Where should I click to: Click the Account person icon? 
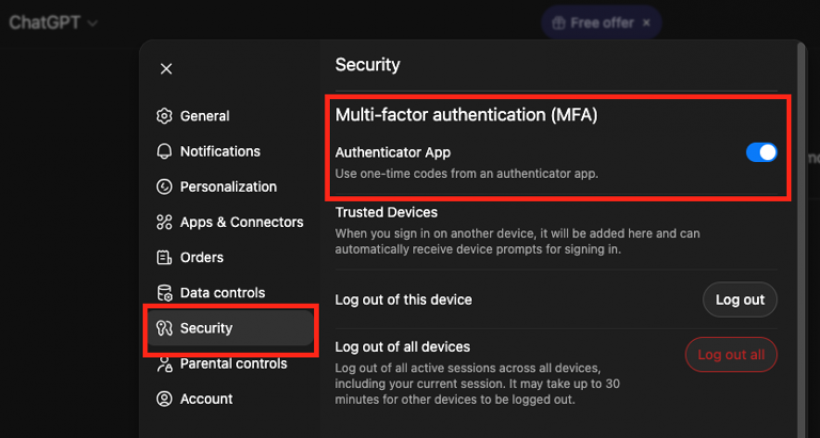point(165,399)
